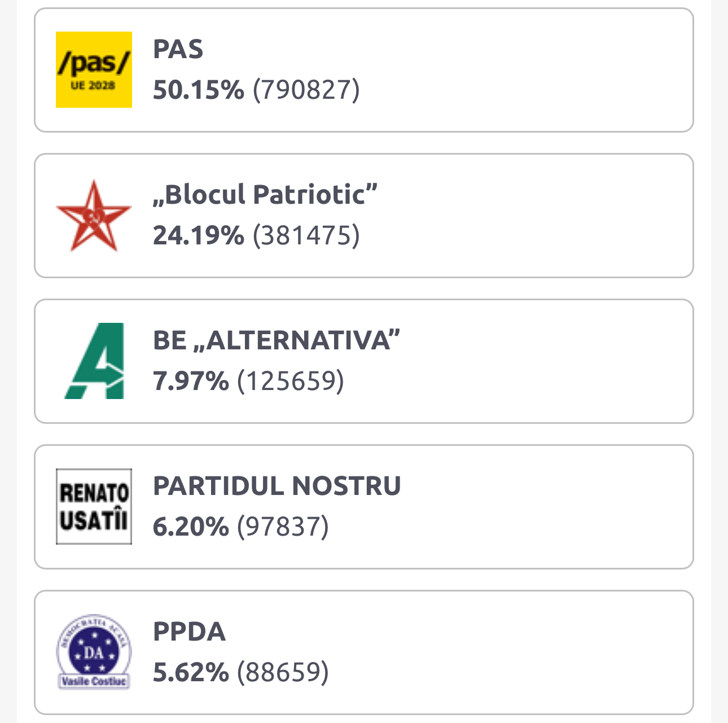Click the yellow PAS party logo
728x723 pixels.
94,69
